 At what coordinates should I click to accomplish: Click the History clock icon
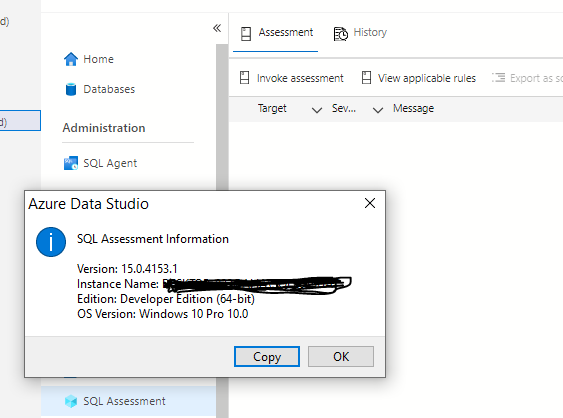pos(341,34)
